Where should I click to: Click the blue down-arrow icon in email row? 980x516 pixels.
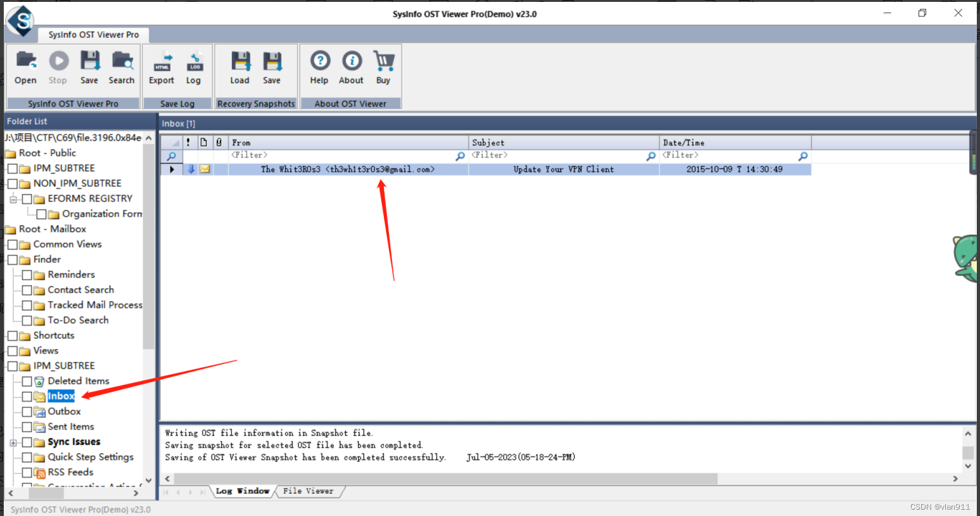191,169
